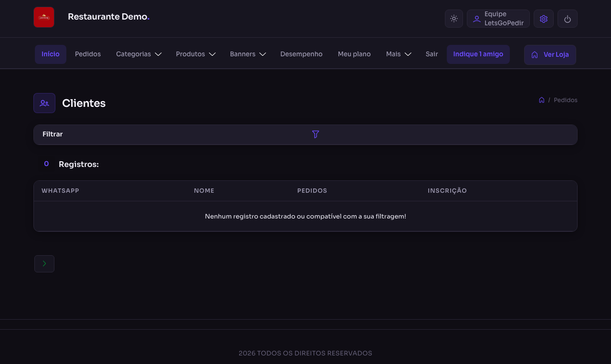The height and width of the screenshot is (364, 611).
Task: Click the Registros: count label
Action: click(x=79, y=164)
